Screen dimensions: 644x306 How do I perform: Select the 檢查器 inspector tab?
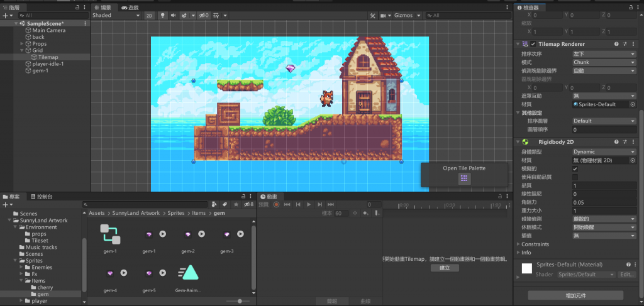click(530, 8)
